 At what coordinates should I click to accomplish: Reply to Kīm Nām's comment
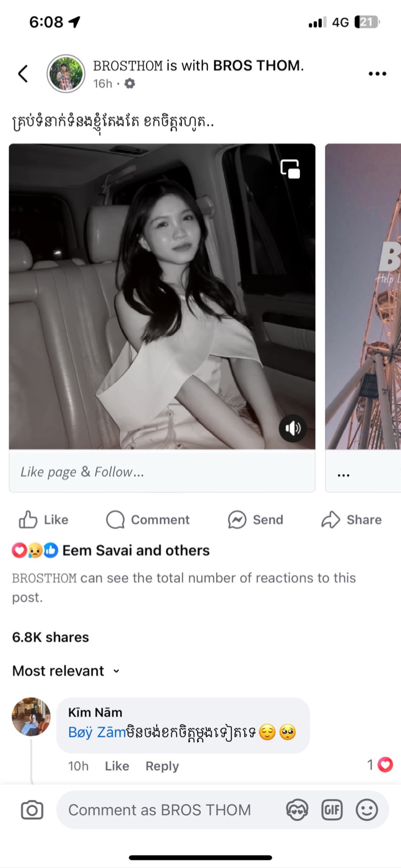click(x=162, y=766)
